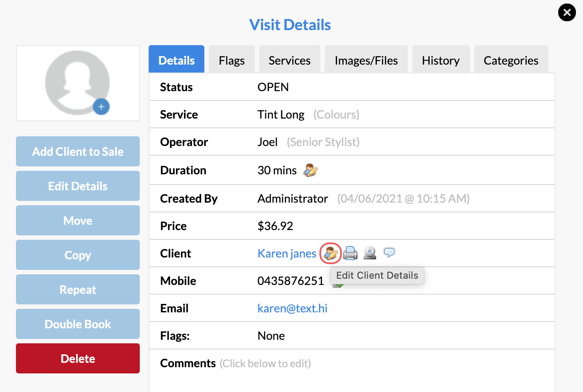
Task: Click the karen@text.hi email link
Action: click(292, 308)
